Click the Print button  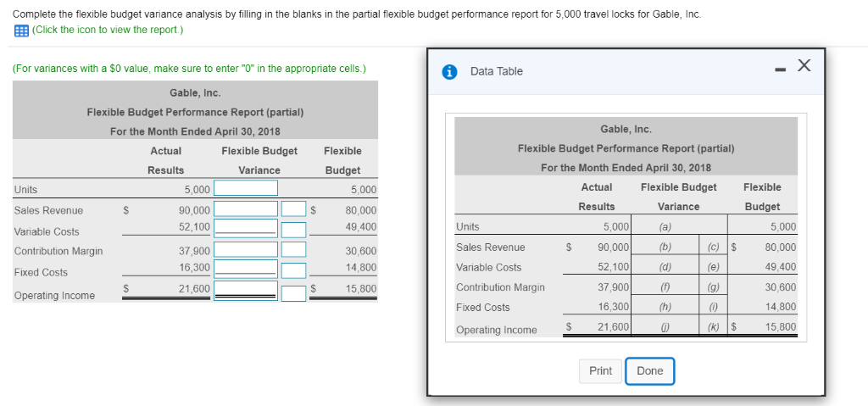[601, 371]
